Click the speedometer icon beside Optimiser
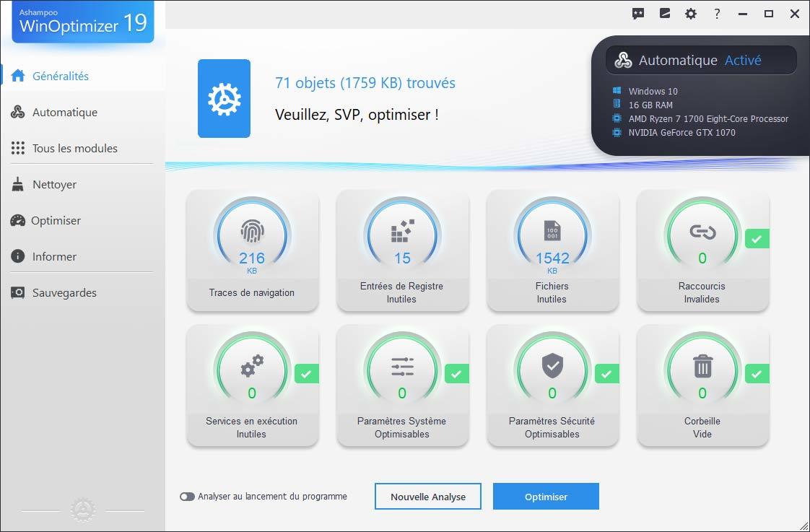Image resolution: width=810 pixels, height=532 pixels. (17, 221)
